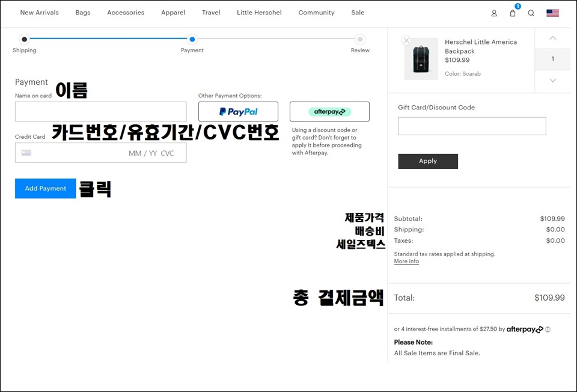Click the Total amount $109.99
The height and width of the screenshot is (392, 577).
coord(549,298)
